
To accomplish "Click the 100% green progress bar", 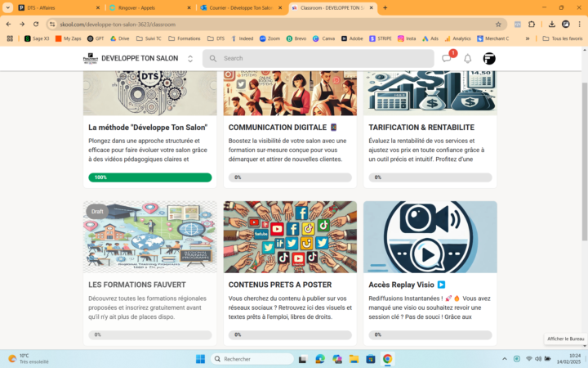I will [x=150, y=177].
